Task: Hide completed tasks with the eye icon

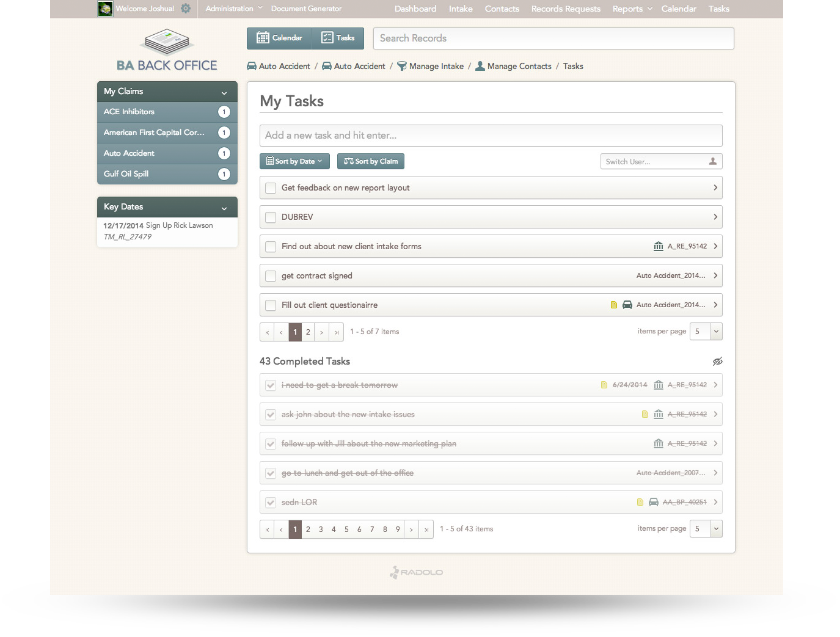Action: tap(717, 362)
